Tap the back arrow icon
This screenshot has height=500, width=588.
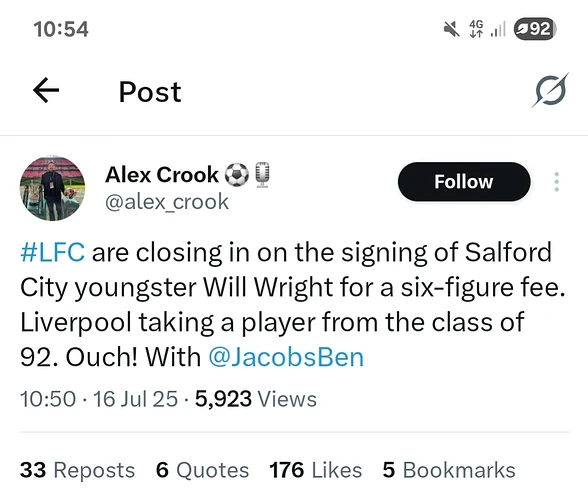pyautogui.click(x=46, y=90)
